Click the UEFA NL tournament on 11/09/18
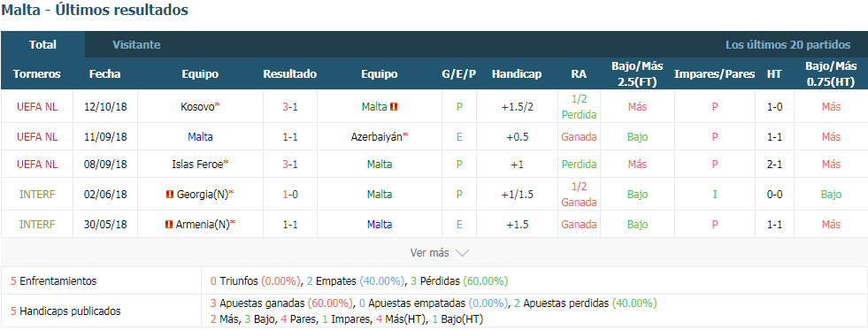The height and width of the screenshot is (330, 868). 37,136
